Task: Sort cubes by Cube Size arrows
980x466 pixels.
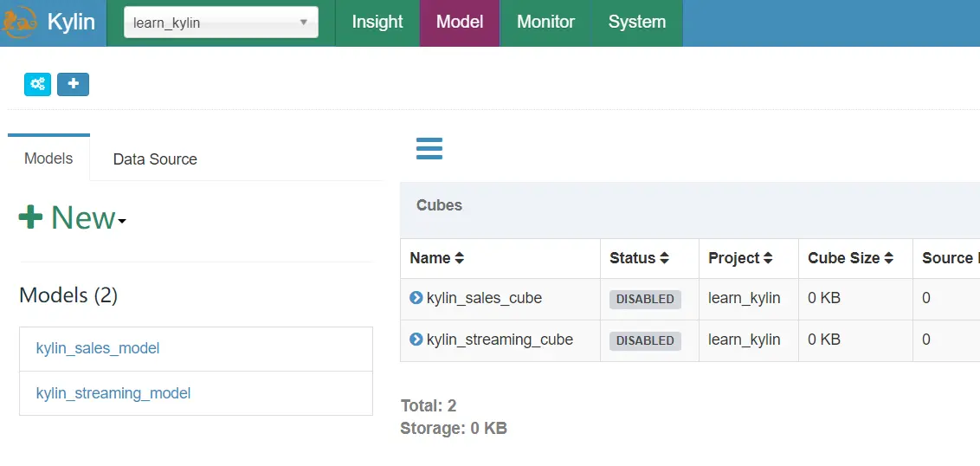Action: click(x=887, y=258)
